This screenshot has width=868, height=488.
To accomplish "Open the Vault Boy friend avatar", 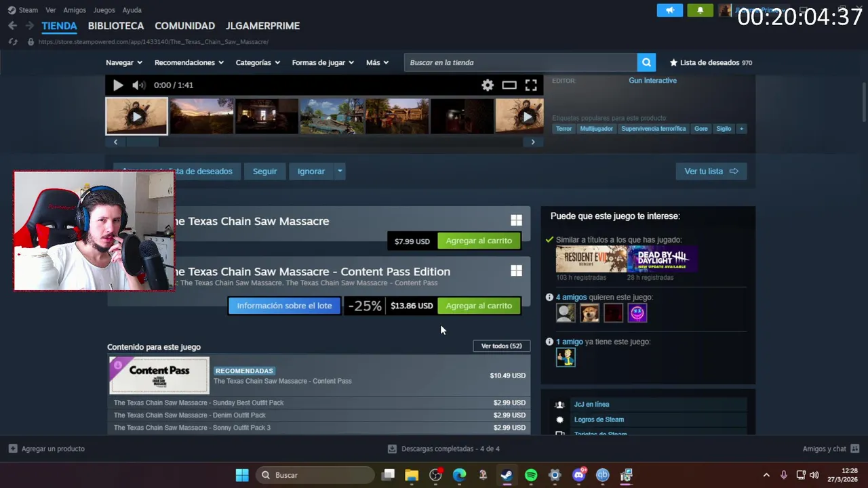I will (x=566, y=357).
